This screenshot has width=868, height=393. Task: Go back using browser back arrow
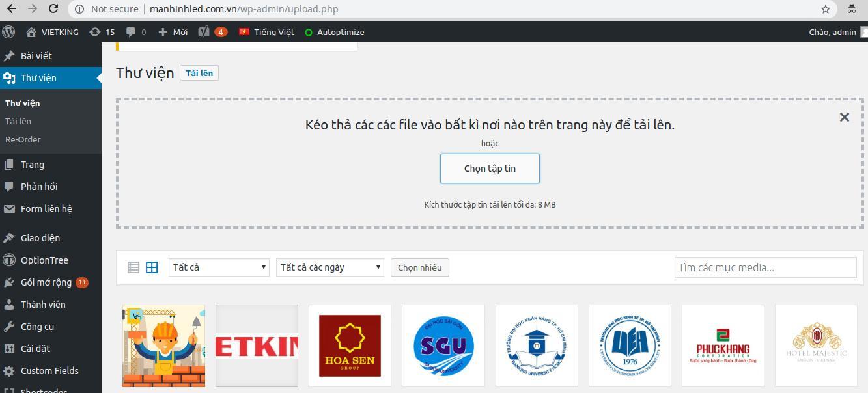[11, 9]
